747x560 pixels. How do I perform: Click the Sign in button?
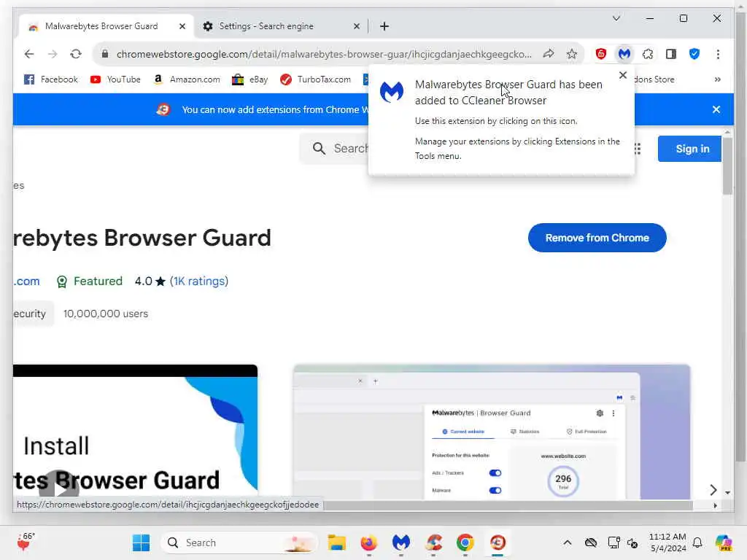(x=689, y=149)
